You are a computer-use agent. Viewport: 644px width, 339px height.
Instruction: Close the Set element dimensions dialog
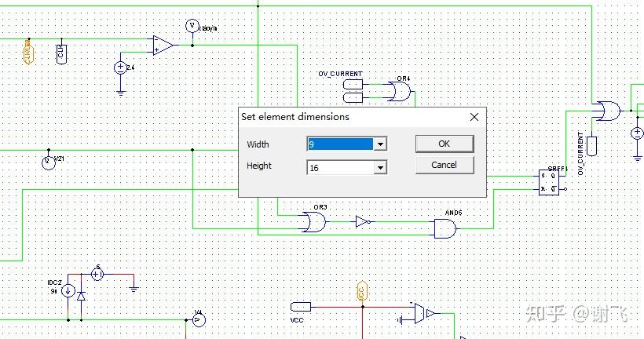pos(474,117)
